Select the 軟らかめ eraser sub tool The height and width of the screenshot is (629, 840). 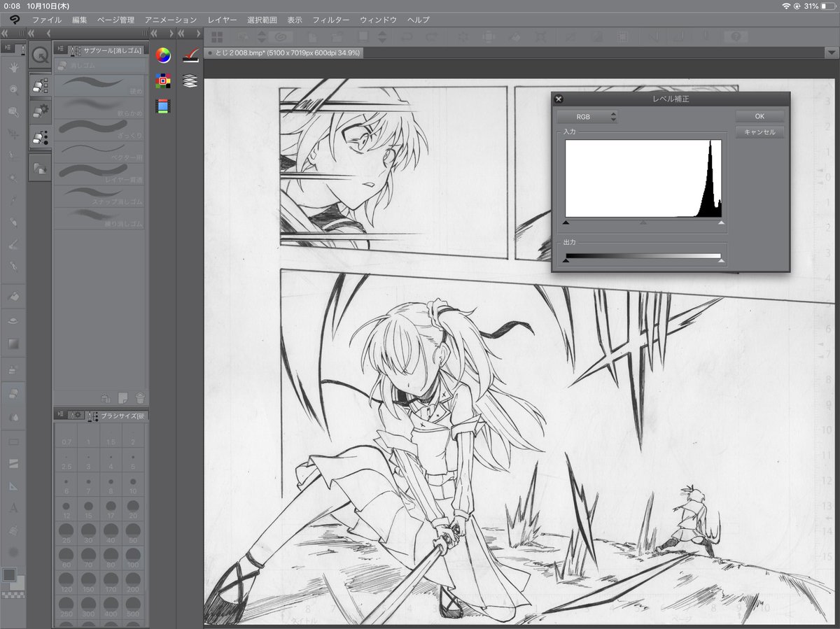click(x=99, y=107)
